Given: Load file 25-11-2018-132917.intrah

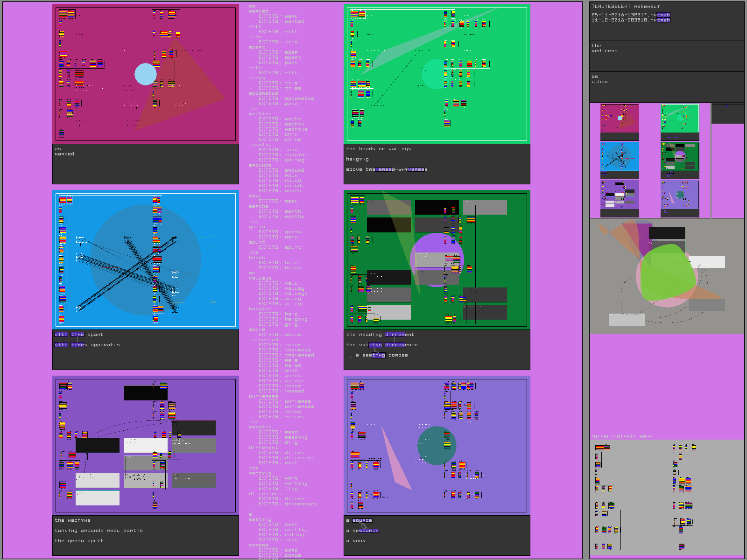Looking at the screenshot, I should click(631, 15).
